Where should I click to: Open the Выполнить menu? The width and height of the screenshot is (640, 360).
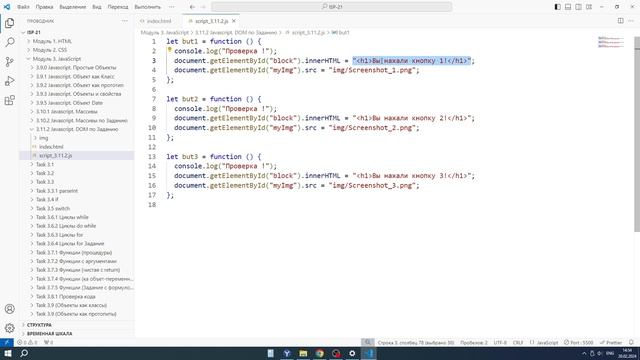(147, 7)
